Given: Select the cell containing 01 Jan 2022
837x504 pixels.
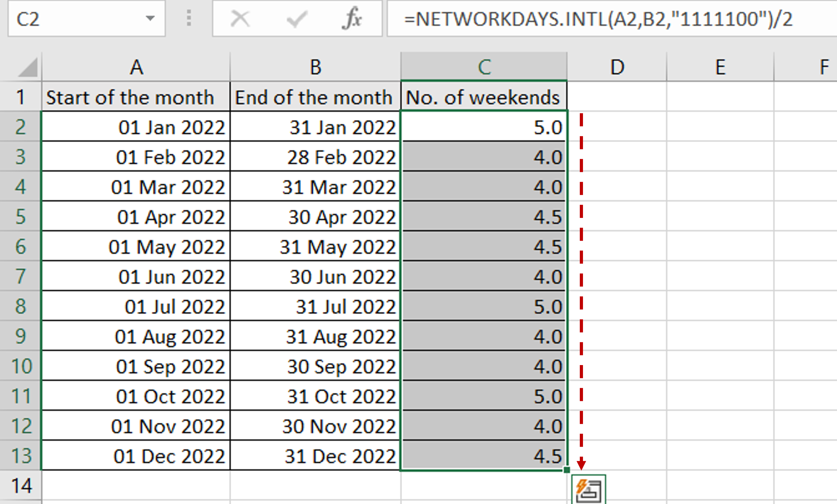Looking at the screenshot, I should tap(136, 127).
